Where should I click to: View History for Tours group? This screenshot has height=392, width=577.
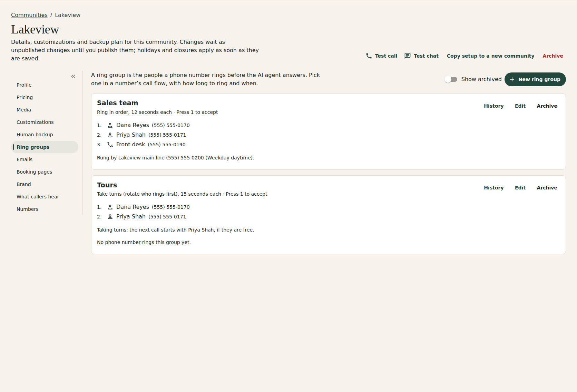click(x=493, y=188)
